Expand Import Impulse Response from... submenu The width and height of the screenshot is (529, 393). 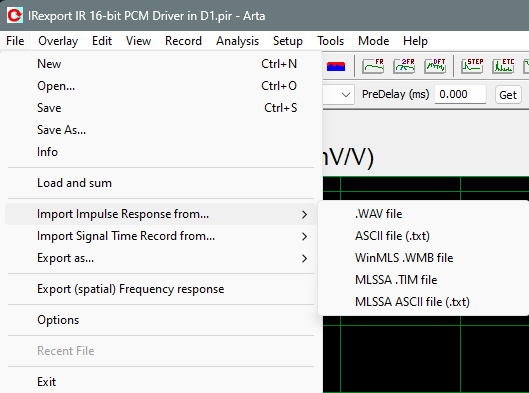[161, 214]
